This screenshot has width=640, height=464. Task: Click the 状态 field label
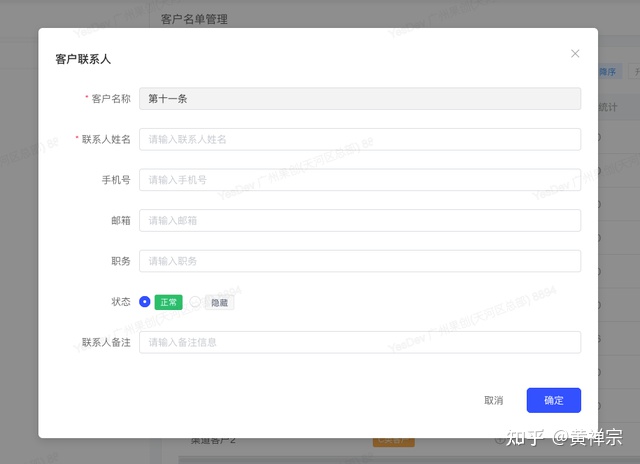[x=121, y=302]
